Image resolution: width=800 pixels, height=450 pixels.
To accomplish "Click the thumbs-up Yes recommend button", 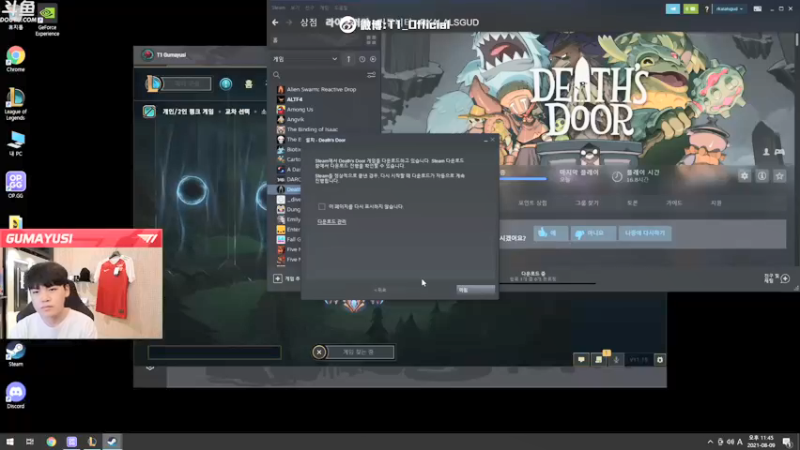I will click(x=551, y=233).
